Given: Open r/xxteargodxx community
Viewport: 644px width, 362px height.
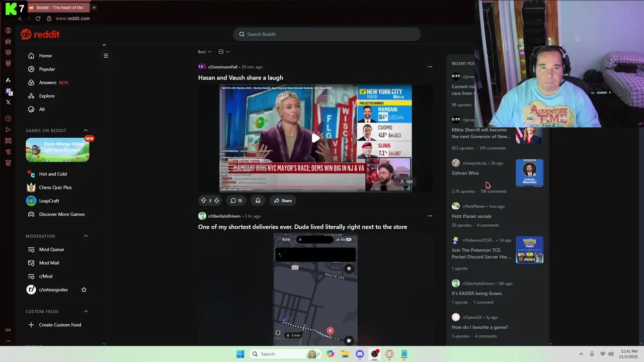Looking at the screenshot, I should (53, 290).
